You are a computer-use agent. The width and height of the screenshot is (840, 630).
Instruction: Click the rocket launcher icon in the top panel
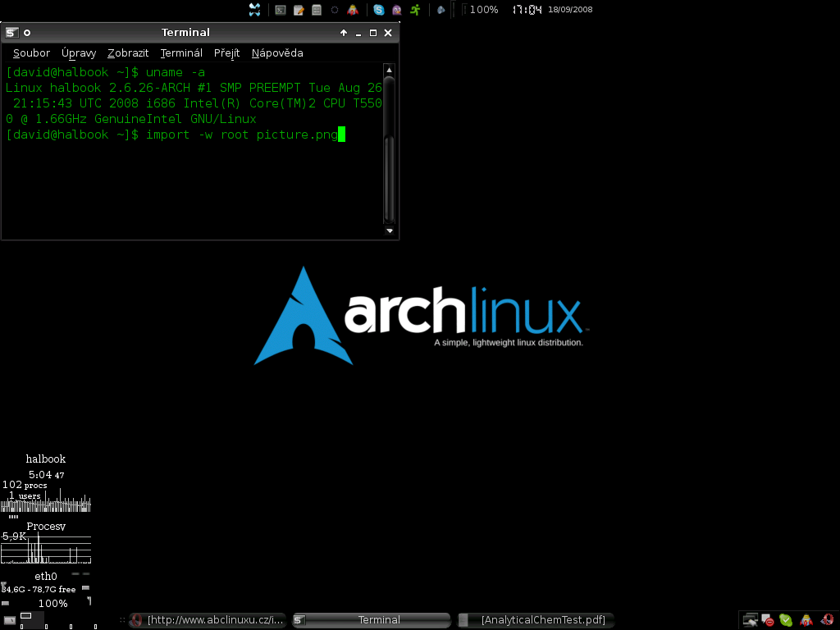(353, 10)
